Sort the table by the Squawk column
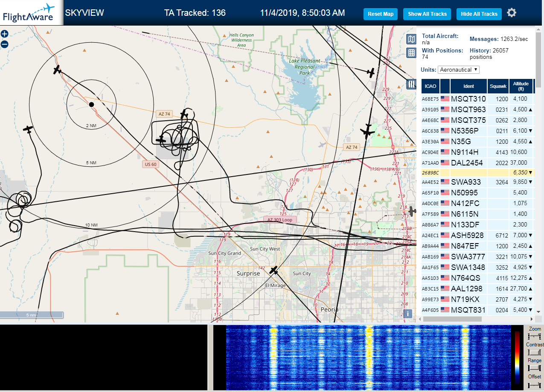Screen dimensions: 544x392 tap(498, 86)
